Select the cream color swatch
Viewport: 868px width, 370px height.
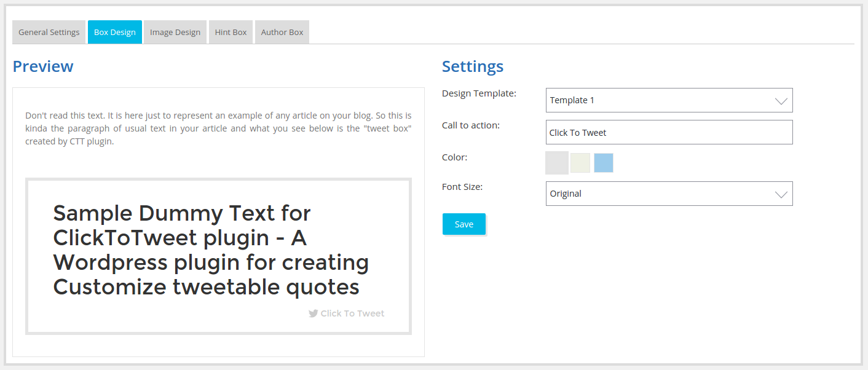tap(580, 162)
